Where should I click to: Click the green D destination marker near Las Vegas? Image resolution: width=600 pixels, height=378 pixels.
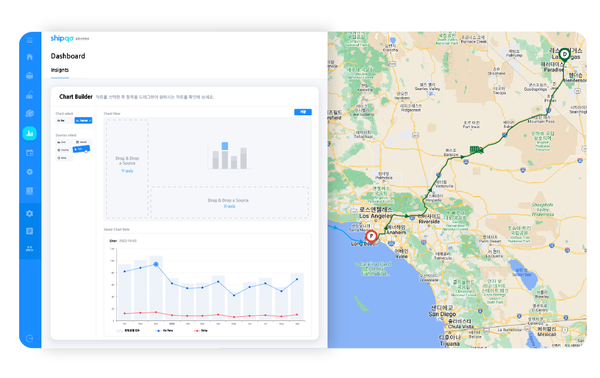coord(565,55)
